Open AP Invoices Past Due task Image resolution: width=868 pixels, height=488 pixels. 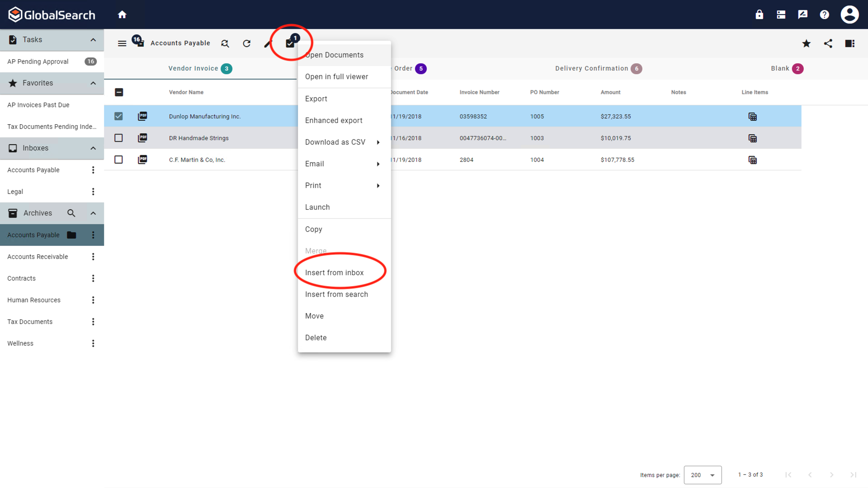tap(38, 105)
